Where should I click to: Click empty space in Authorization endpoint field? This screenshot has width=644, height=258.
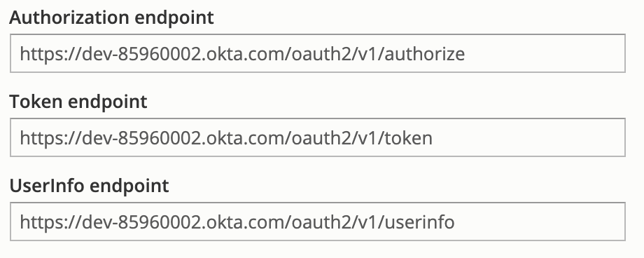tap(544, 53)
